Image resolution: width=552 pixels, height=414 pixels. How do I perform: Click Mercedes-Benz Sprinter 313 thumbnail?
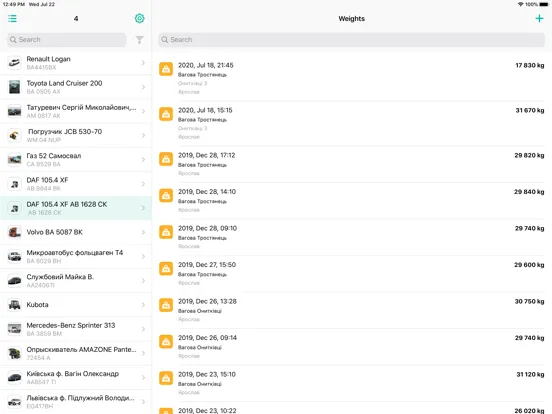pos(14,329)
